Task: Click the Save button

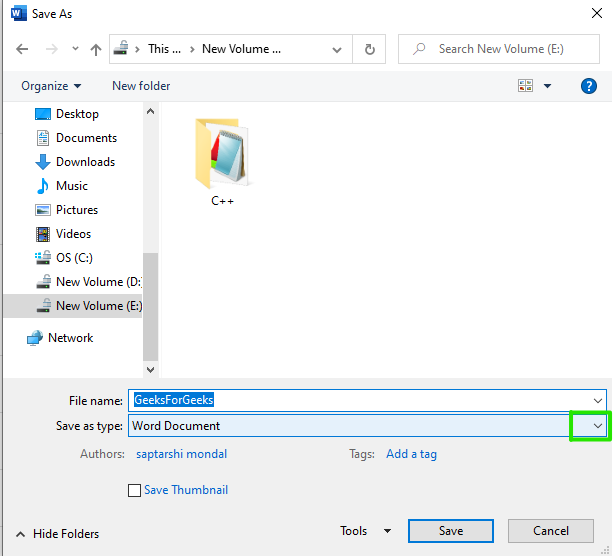Action: [451, 531]
